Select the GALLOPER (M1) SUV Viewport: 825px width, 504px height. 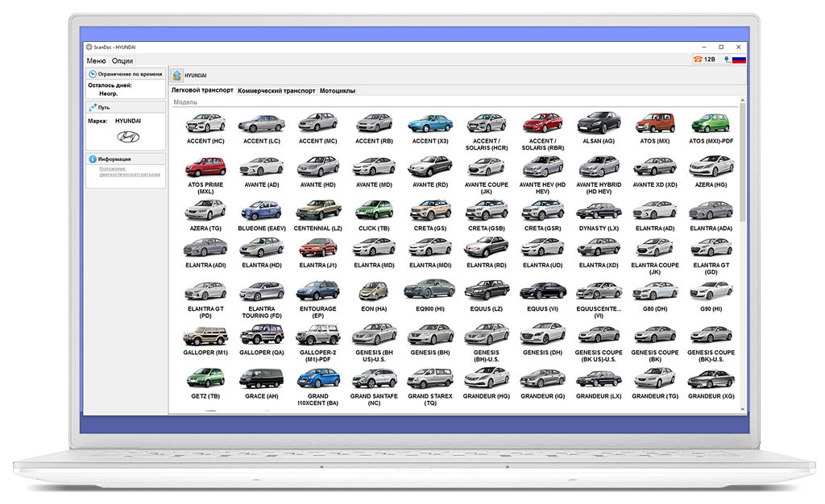tap(205, 340)
